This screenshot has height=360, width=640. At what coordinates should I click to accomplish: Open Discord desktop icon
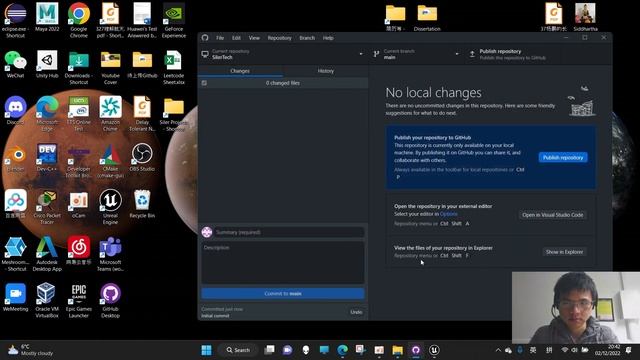(16, 111)
